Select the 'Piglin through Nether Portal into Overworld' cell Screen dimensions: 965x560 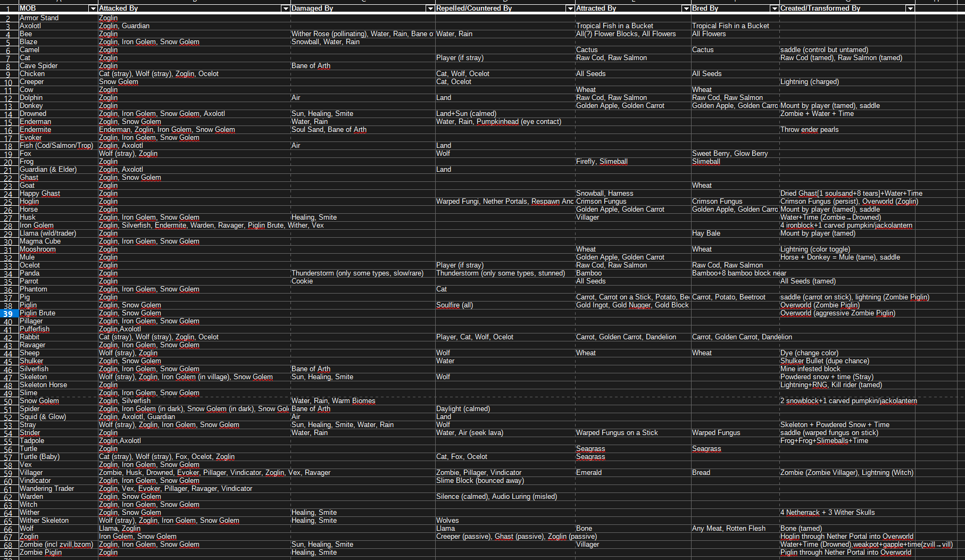click(847, 553)
